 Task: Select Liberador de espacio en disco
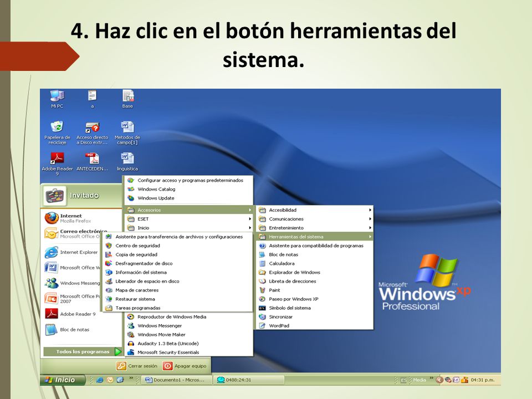click(x=177, y=281)
